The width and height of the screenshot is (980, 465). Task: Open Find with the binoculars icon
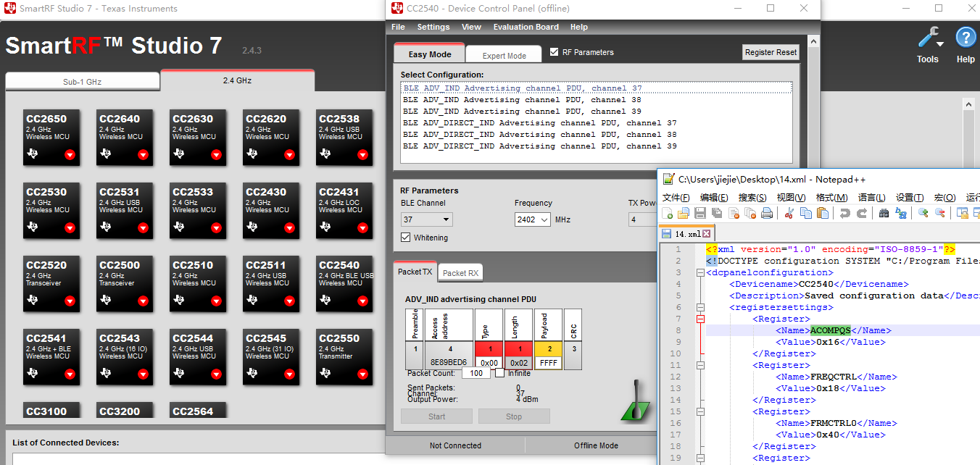(x=884, y=213)
